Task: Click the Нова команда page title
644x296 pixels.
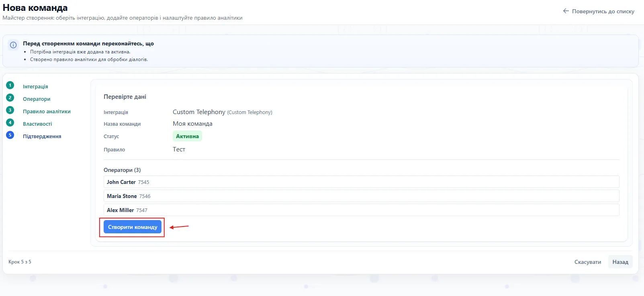Action: click(35, 8)
